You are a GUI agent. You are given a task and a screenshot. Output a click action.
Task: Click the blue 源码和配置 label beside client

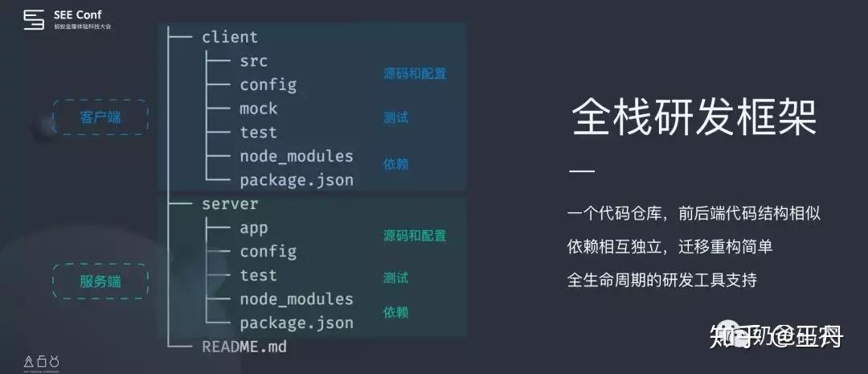tap(414, 74)
